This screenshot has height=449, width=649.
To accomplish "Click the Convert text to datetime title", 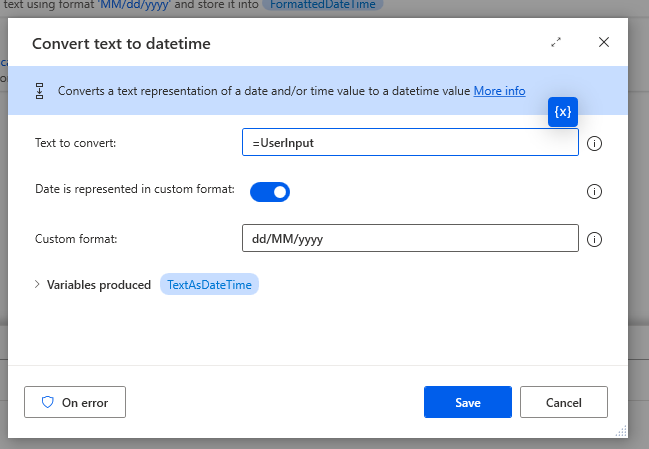I will point(121,43).
